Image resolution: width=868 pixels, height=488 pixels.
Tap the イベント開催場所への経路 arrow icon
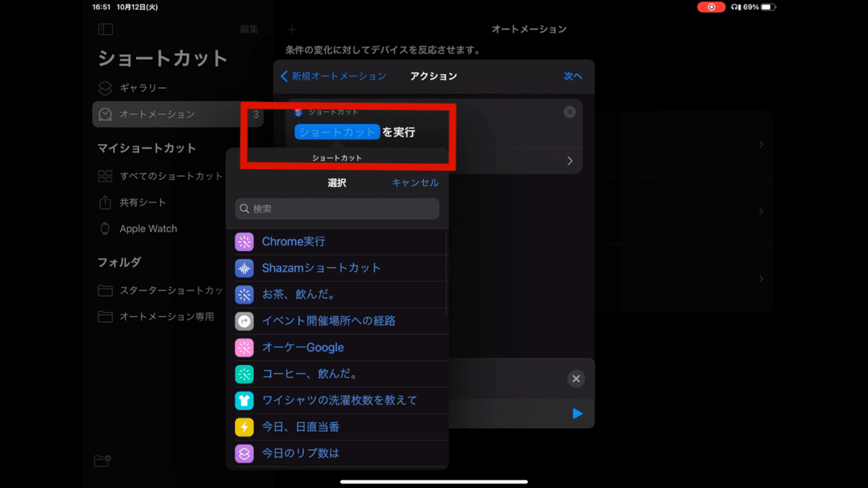(x=244, y=321)
